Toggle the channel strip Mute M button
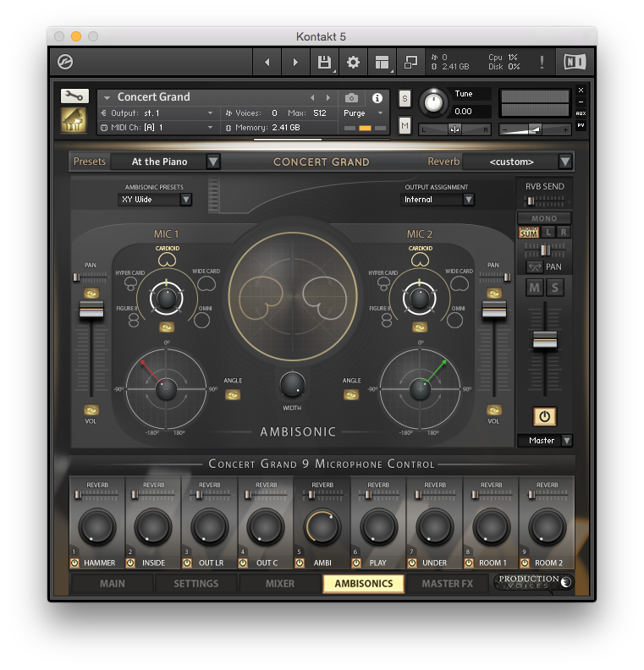This screenshot has height=670, width=644. click(x=534, y=288)
